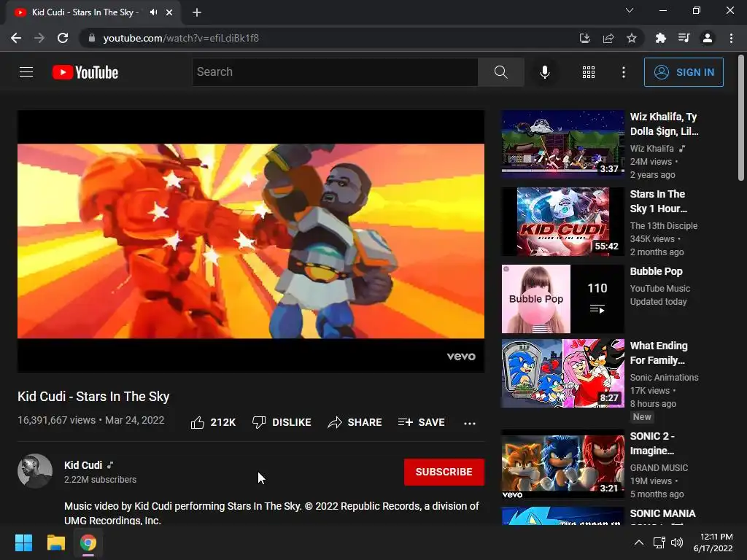Viewport: 747px width, 560px height.
Task: Share the Kid Cudi video
Action: [x=355, y=422]
